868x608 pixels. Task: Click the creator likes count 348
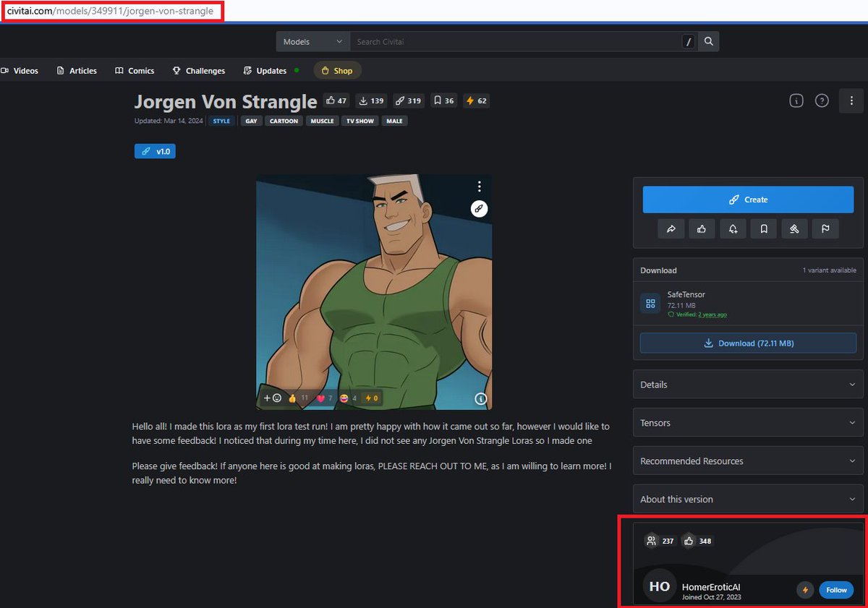697,541
